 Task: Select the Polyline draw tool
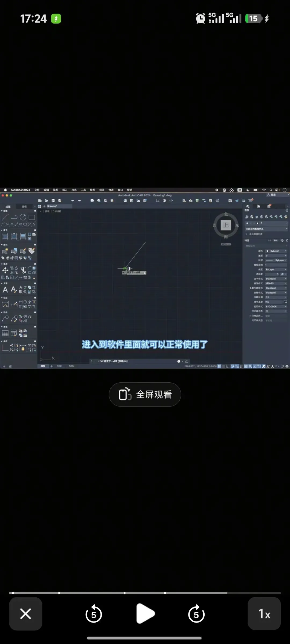pyautogui.click(x=14, y=217)
